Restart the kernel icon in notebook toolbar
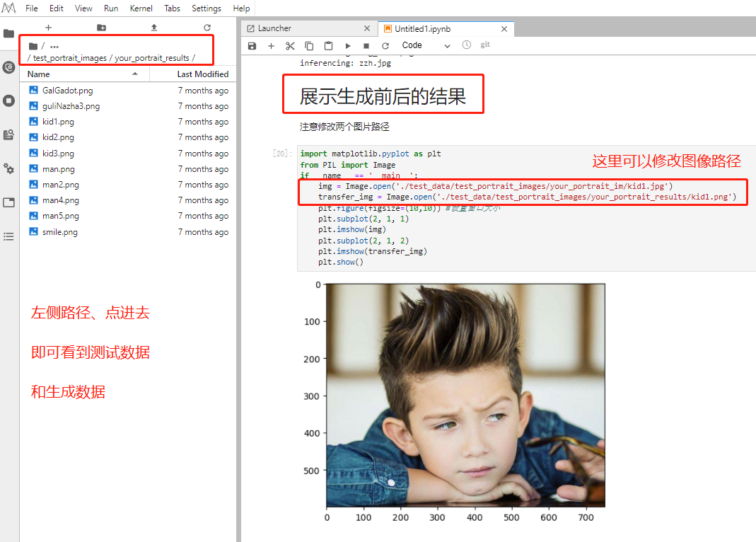Viewport: 756px width, 542px height. click(x=385, y=46)
